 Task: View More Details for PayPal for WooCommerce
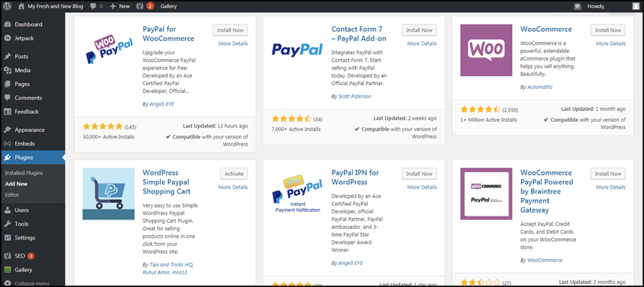233,43
